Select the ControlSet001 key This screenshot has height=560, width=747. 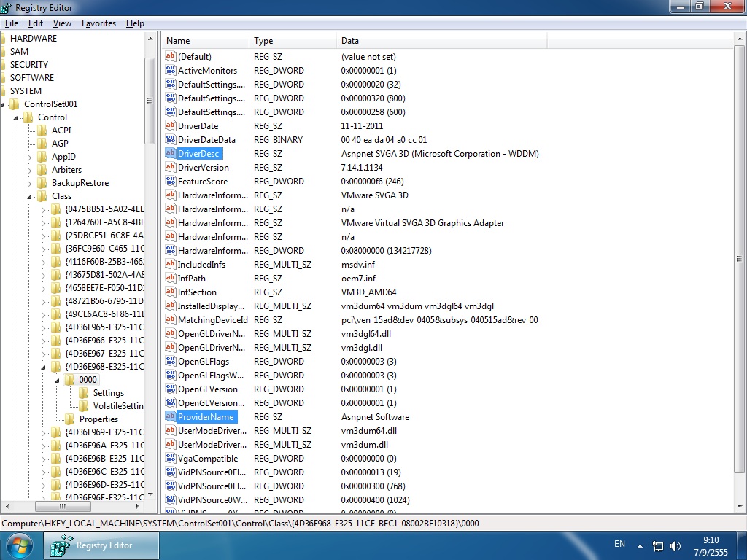click(50, 104)
